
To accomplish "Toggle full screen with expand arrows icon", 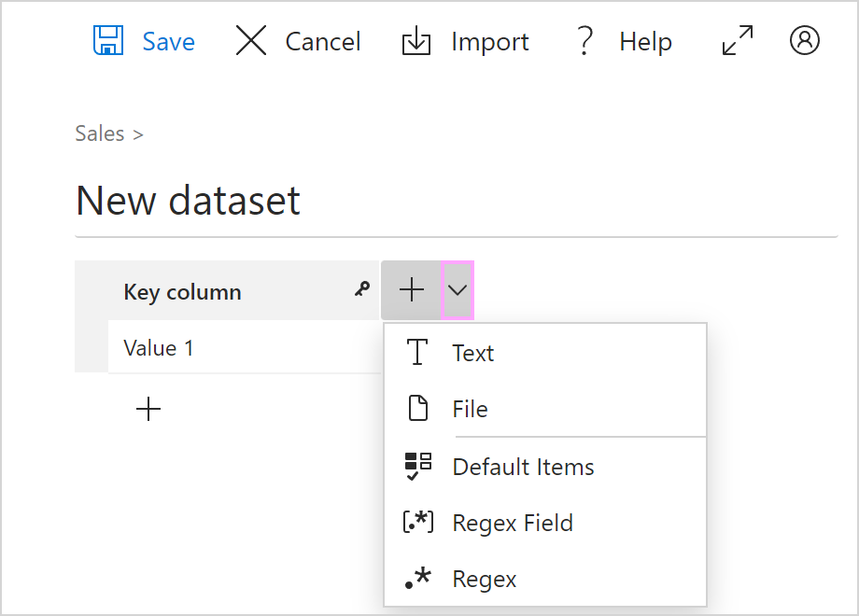I will click(x=738, y=40).
